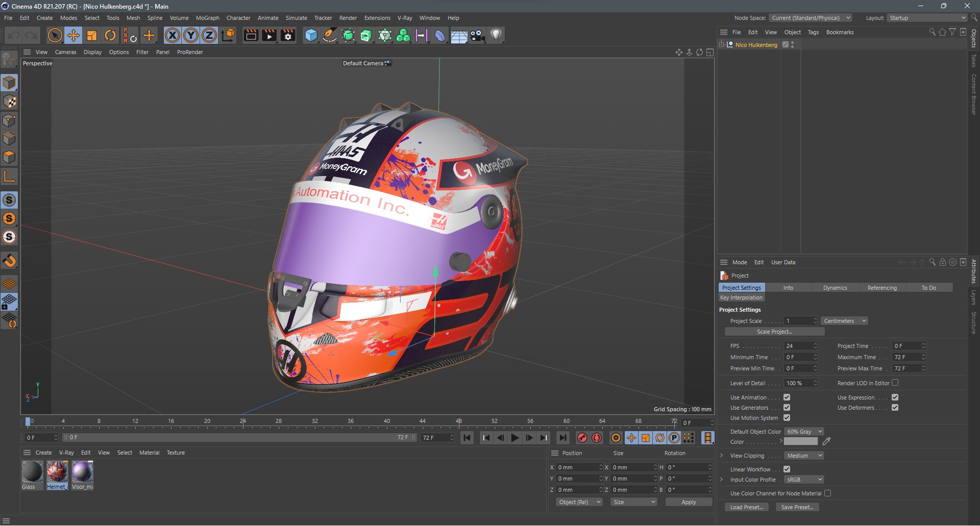Open View Clipping Medium dropdown
The width and height of the screenshot is (980, 526).
point(804,456)
